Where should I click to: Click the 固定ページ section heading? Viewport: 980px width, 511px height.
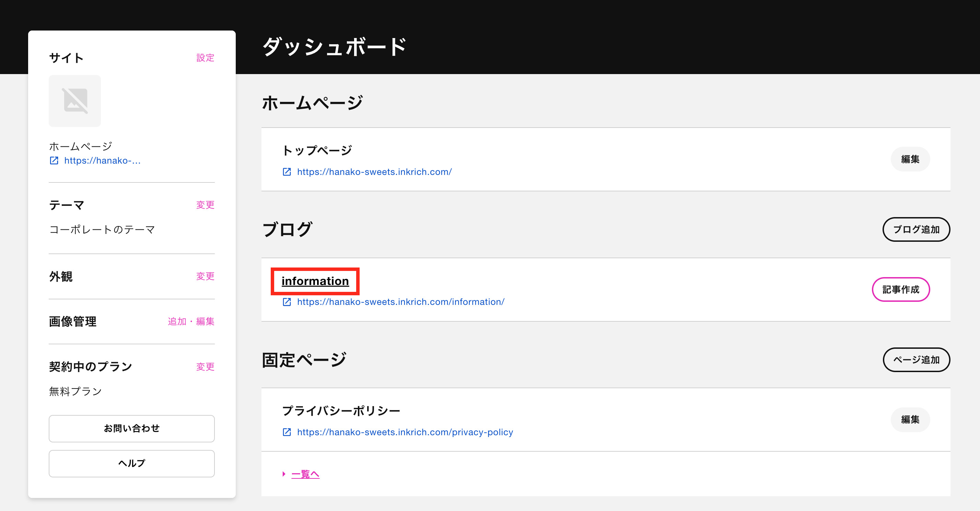pos(304,360)
